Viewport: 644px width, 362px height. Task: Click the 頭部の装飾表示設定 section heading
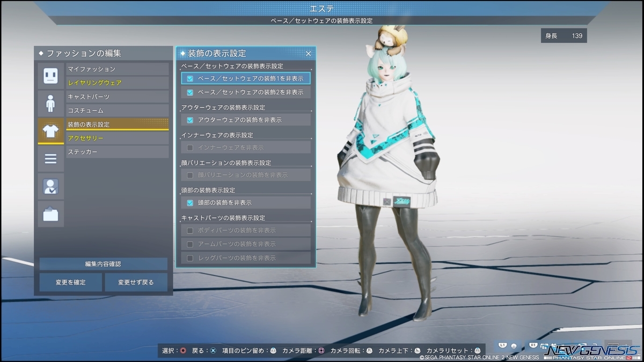click(208, 190)
